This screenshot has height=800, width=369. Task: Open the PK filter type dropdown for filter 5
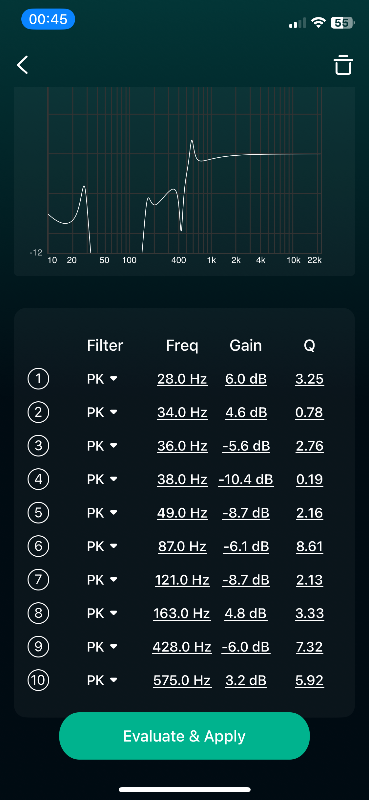pyautogui.click(x=102, y=513)
